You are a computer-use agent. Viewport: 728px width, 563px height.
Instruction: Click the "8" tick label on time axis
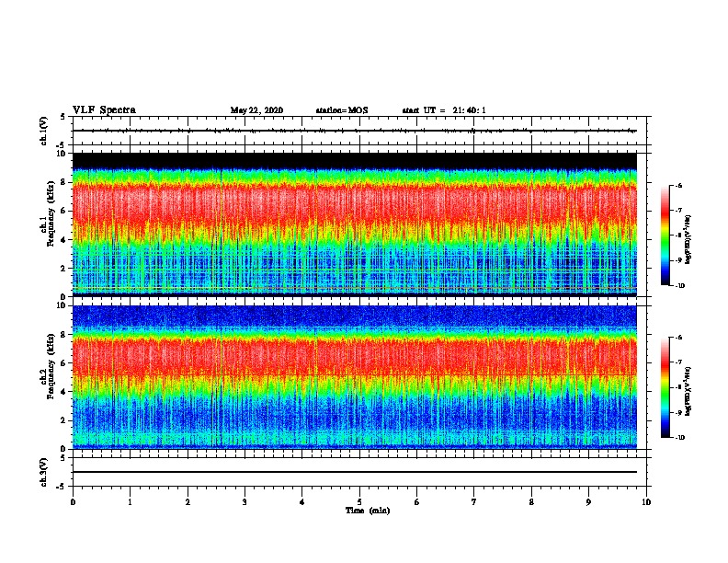[531, 502]
